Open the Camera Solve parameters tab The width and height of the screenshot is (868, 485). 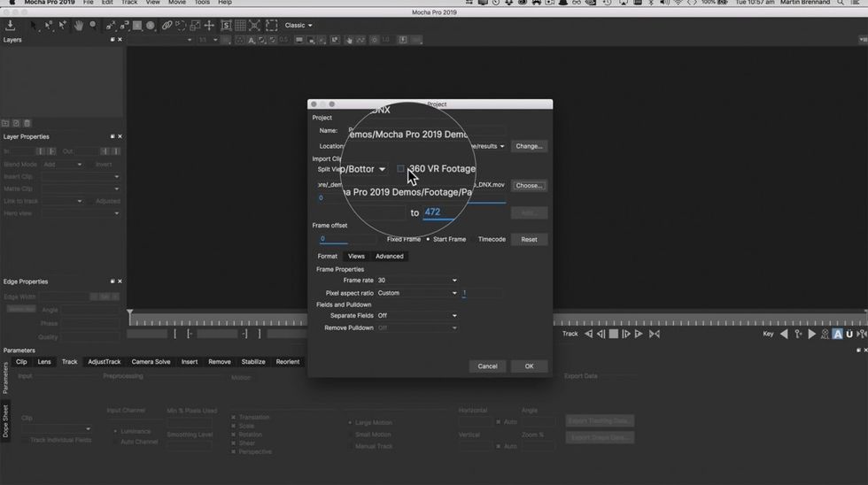click(x=151, y=362)
